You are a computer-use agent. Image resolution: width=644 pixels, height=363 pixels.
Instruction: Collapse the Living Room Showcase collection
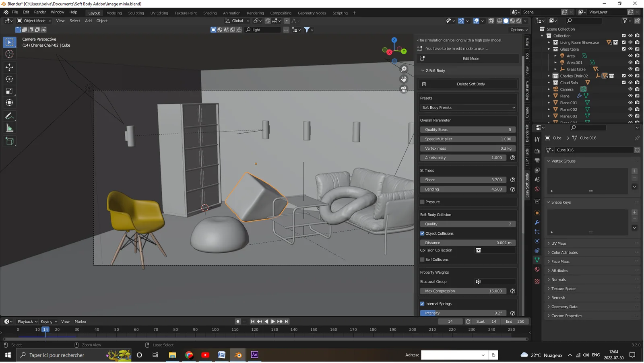[549, 42]
